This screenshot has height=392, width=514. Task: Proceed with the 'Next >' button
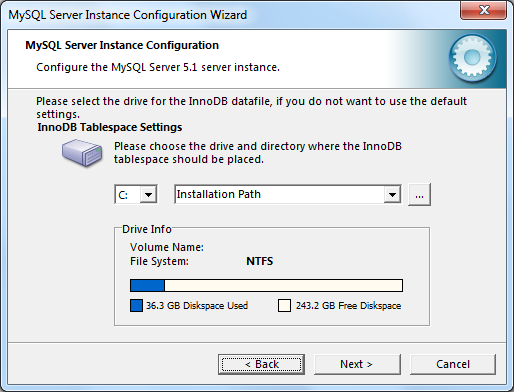tap(357, 364)
